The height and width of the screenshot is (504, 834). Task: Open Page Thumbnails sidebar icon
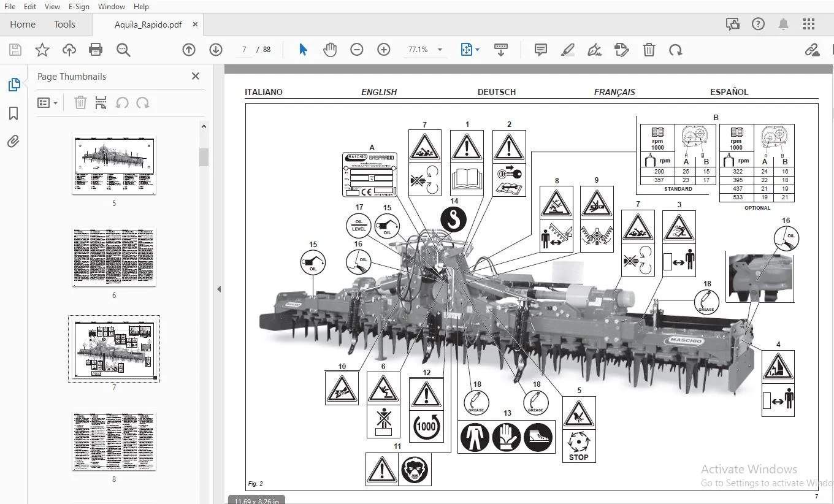(13, 85)
